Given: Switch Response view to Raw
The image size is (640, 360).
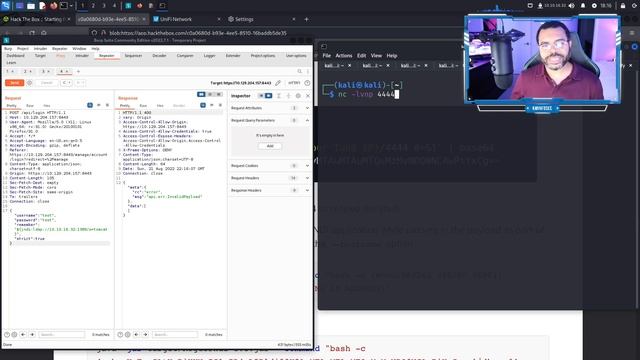Looking at the screenshot, I should click(143, 106).
